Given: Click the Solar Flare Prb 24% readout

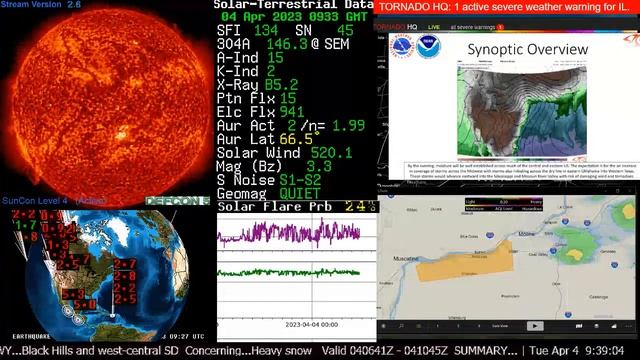Looking at the screenshot, I should (x=297, y=207).
